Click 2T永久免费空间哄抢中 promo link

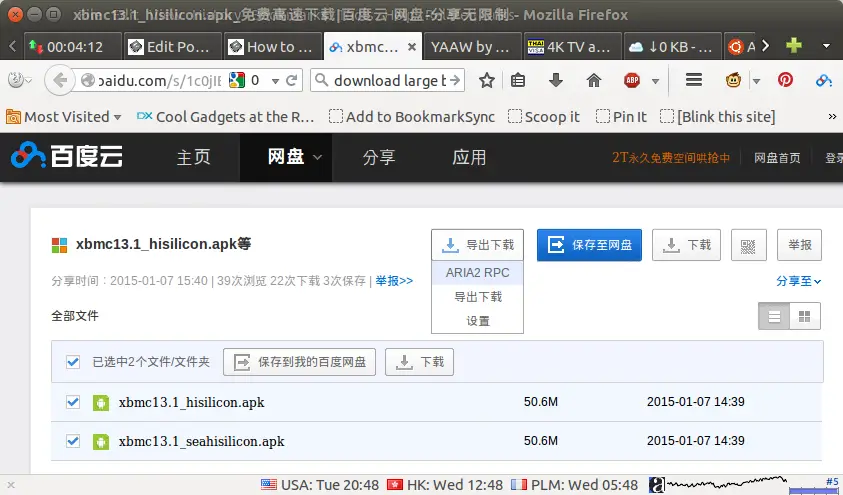671,157
